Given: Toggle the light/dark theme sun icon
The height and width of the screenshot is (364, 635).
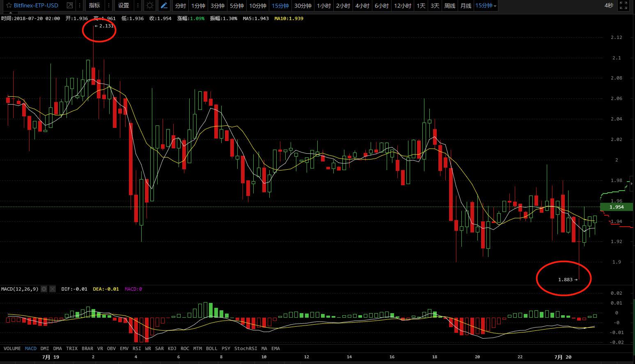Looking at the screenshot, I should click(x=150, y=6).
